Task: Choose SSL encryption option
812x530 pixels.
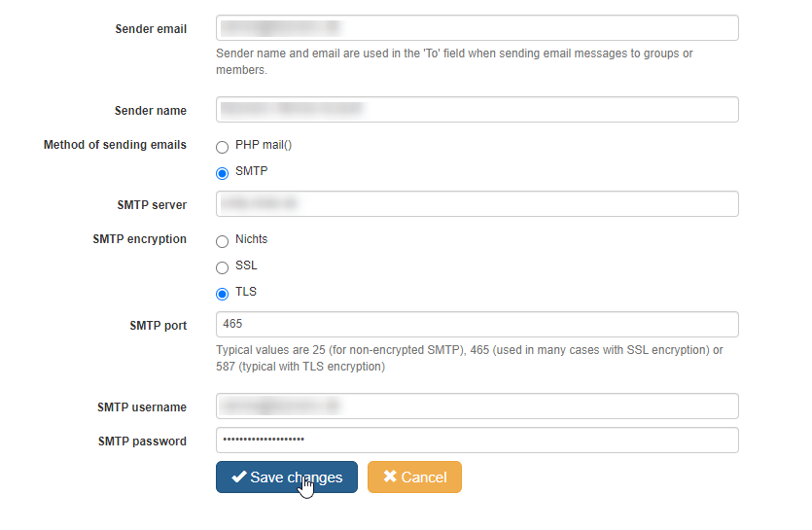Action: (222, 267)
